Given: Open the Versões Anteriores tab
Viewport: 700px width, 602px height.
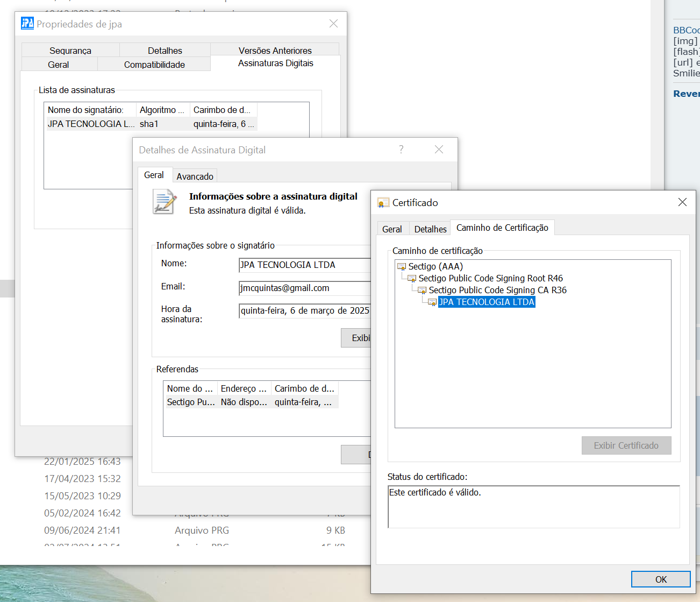Looking at the screenshot, I should [x=275, y=51].
